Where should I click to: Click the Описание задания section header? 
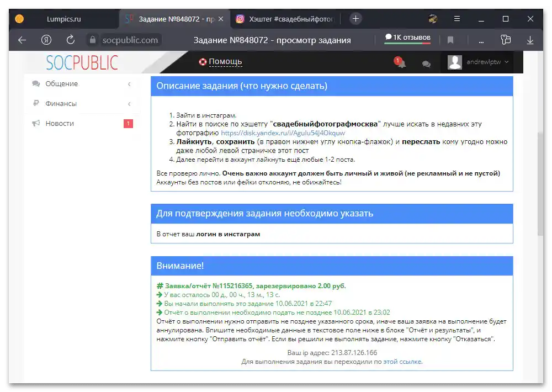pos(332,86)
